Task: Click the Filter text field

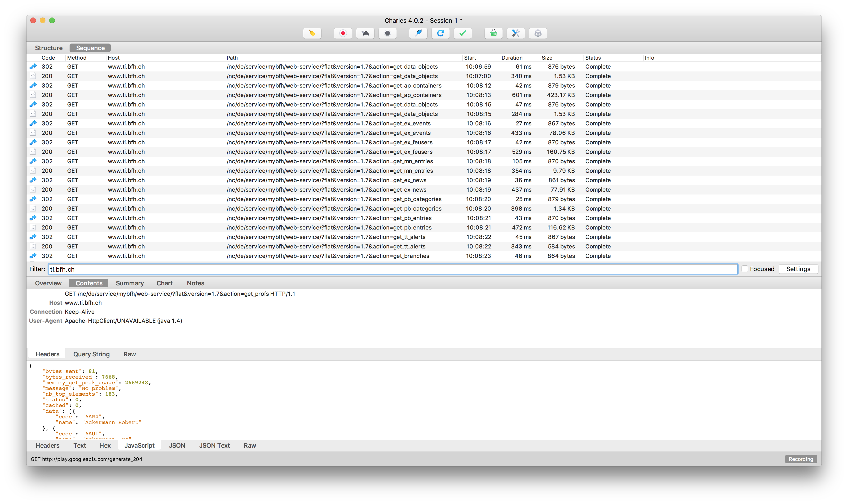Action: click(393, 269)
